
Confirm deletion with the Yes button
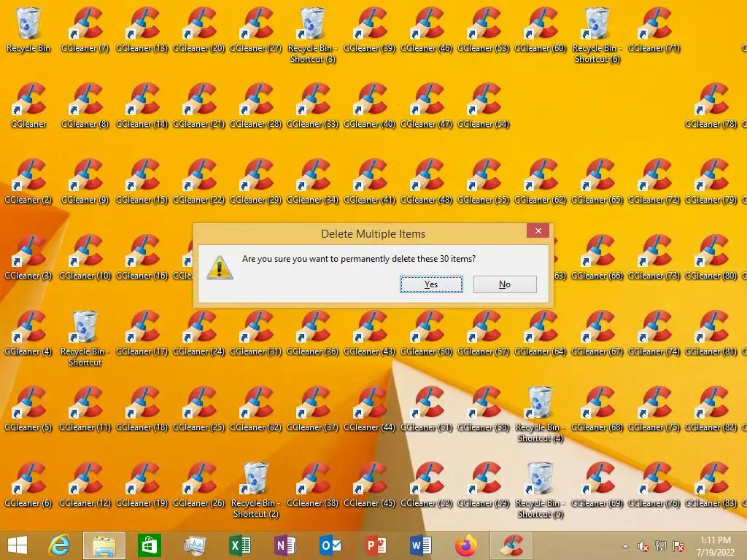[431, 284]
